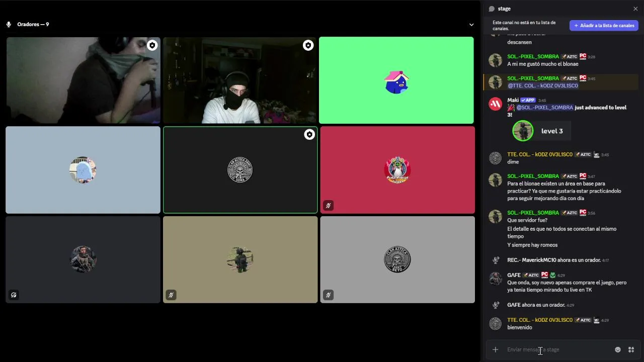Viewport: 644px width, 362px height.
Task: Click moderator badge on the scarf-covered speaker video
Action: (152, 45)
